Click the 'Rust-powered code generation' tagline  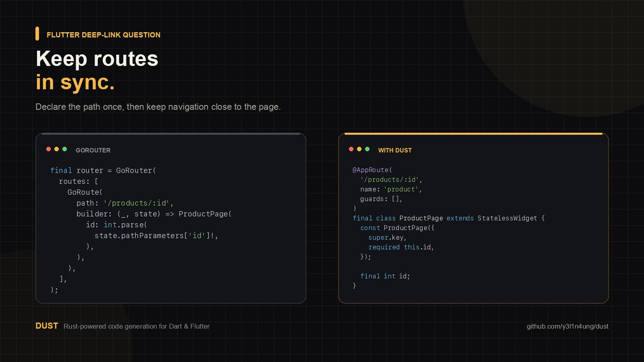pyautogui.click(x=136, y=326)
